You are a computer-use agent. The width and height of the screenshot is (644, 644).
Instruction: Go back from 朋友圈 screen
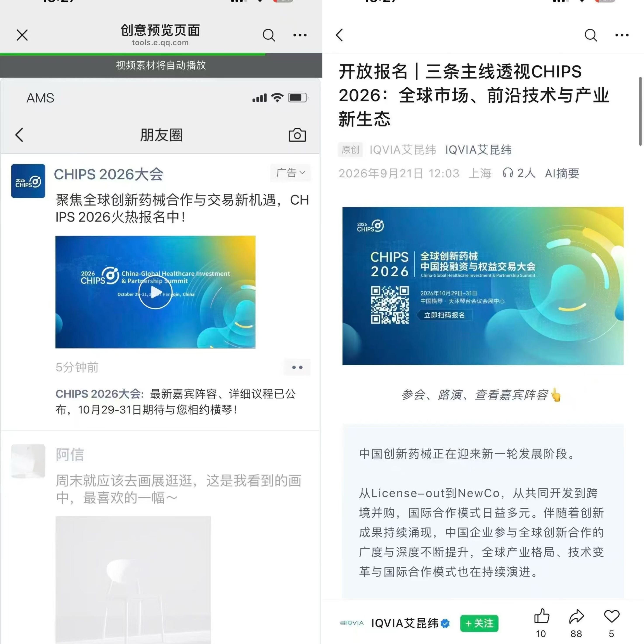coord(19,135)
